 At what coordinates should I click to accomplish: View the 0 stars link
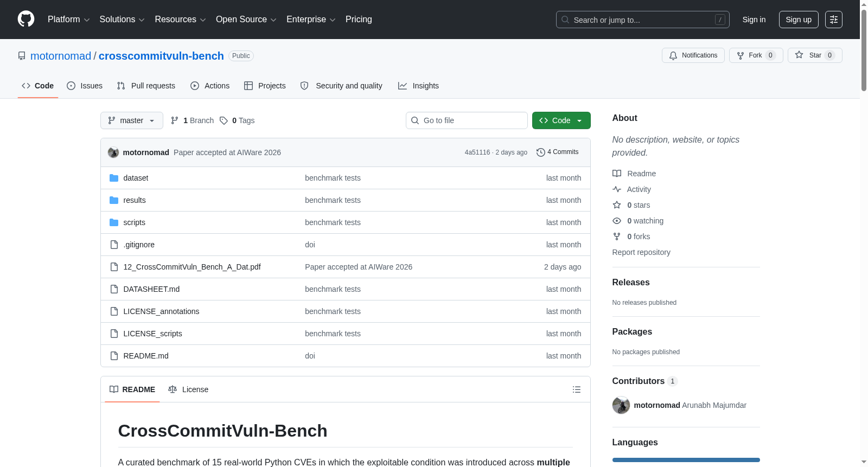pyautogui.click(x=631, y=205)
